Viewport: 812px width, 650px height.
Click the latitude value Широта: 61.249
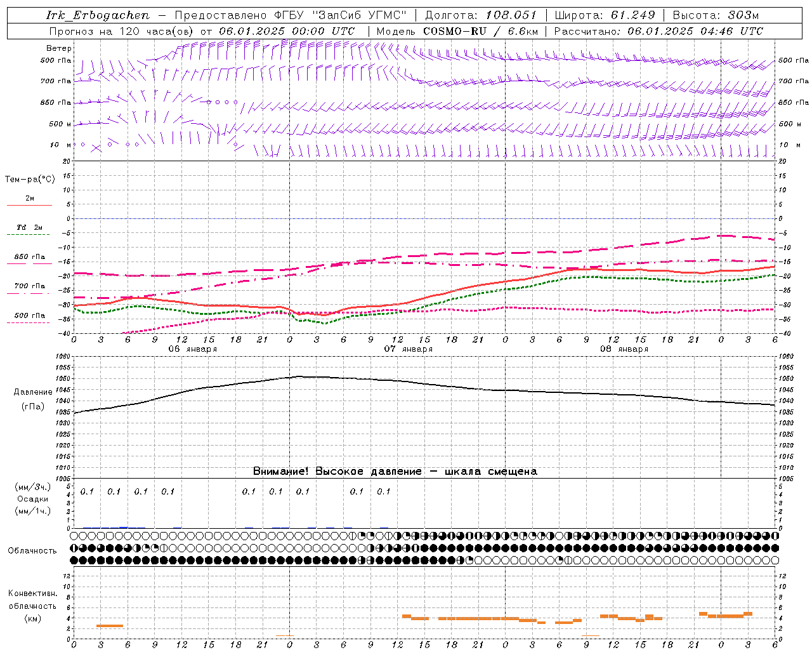click(605, 15)
